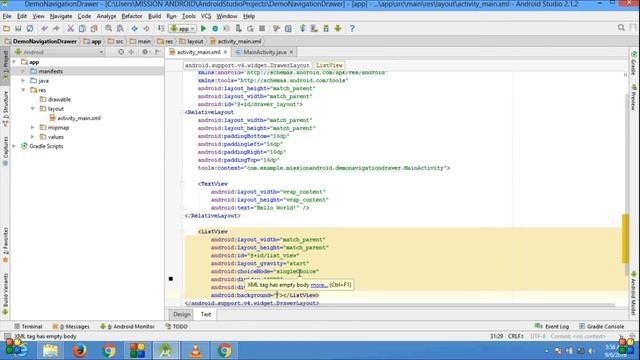
Task: Navigate Back with blue arrow icon
Action: [x=134, y=29]
